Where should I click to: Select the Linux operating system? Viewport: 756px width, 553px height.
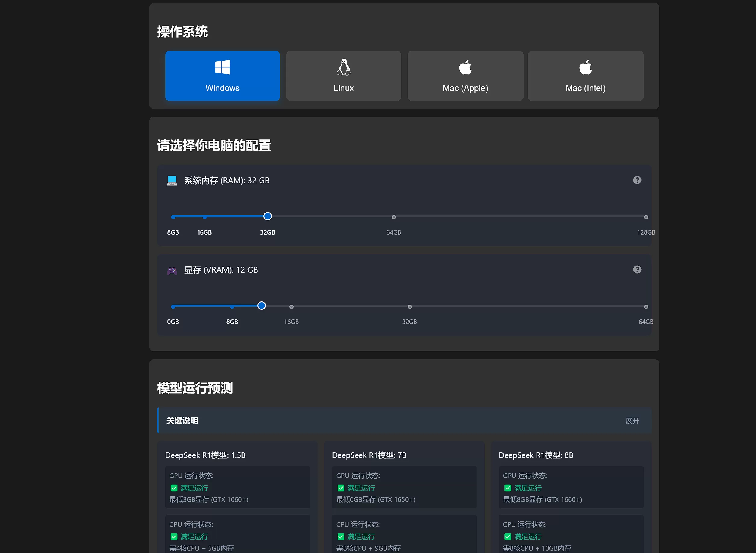point(344,76)
